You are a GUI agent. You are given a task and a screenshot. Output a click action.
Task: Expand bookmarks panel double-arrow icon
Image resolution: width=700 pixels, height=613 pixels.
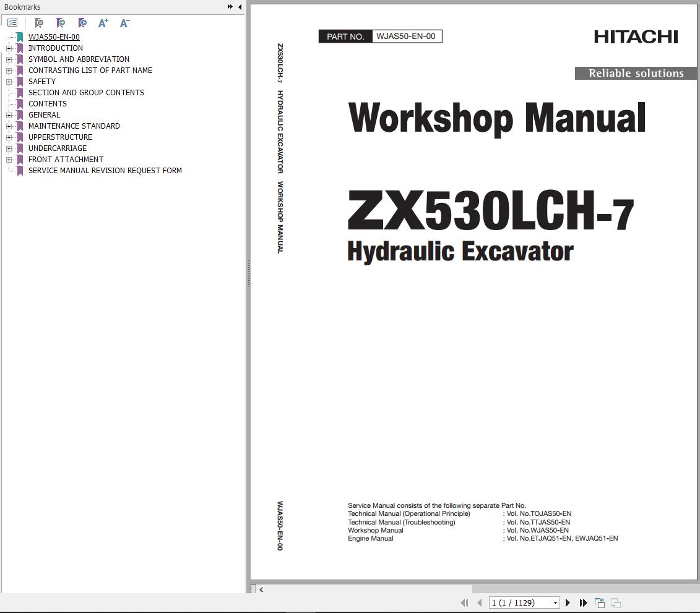click(x=230, y=7)
